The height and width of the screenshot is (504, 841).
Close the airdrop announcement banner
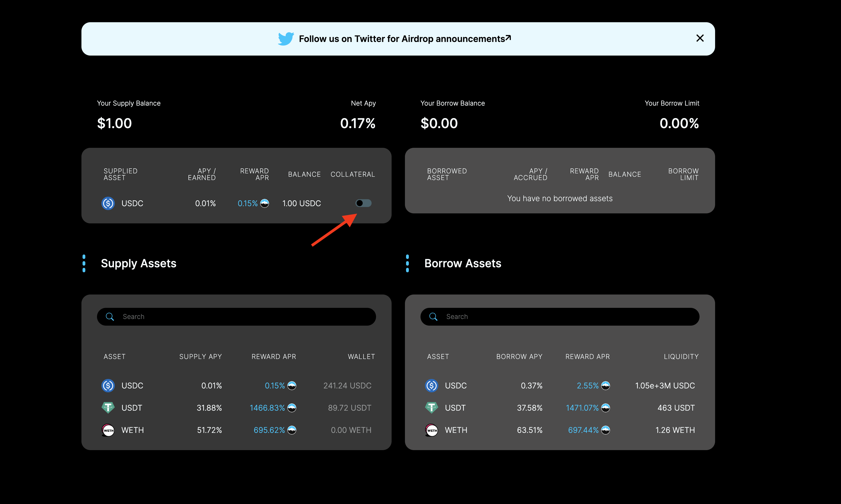coord(700,38)
